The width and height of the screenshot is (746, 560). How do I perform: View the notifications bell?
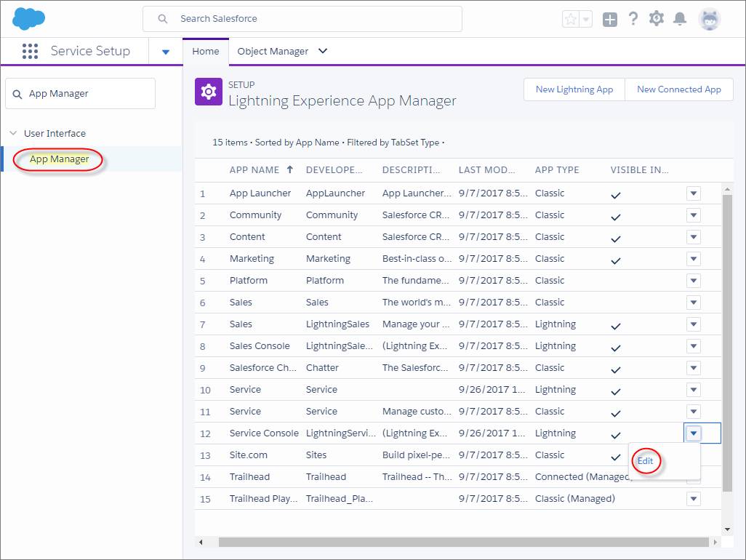point(680,19)
